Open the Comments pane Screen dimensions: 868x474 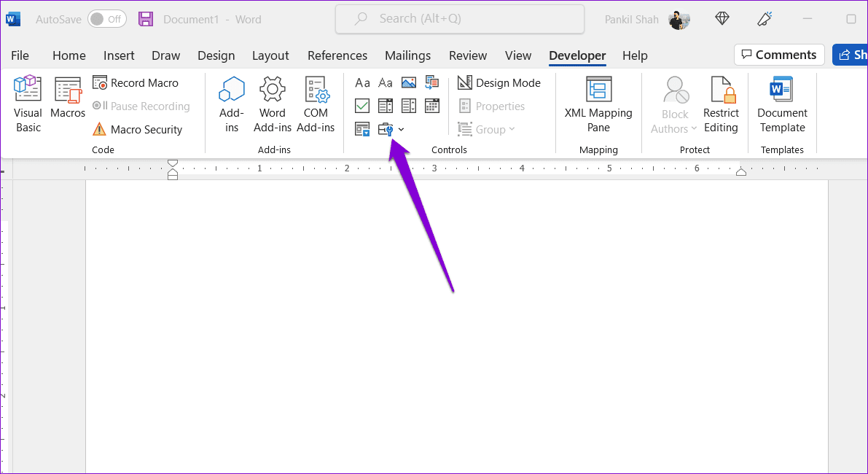(x=779, y=55)
